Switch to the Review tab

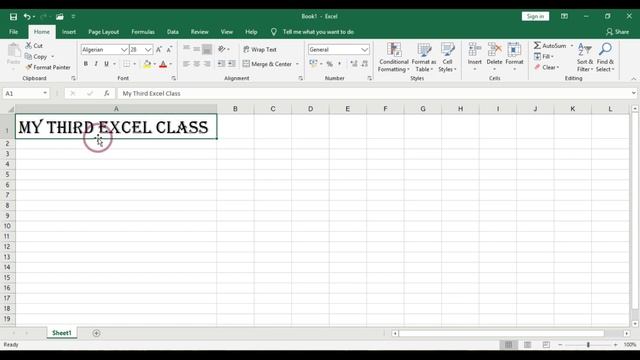pos(200,32)
